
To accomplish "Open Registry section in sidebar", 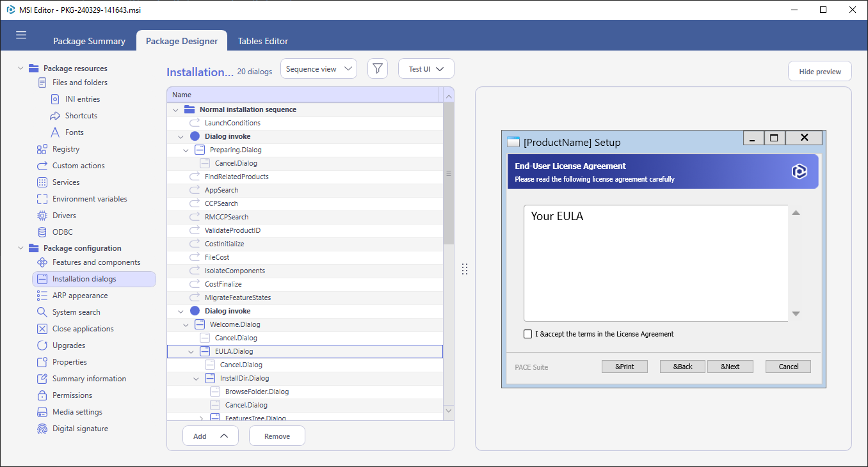I will (x=66, y=149).
